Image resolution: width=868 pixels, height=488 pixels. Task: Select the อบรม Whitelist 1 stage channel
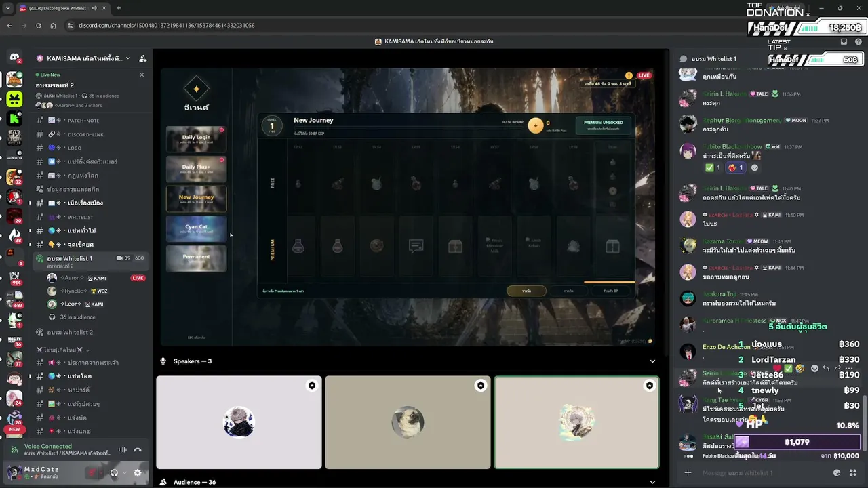(92, 261)
